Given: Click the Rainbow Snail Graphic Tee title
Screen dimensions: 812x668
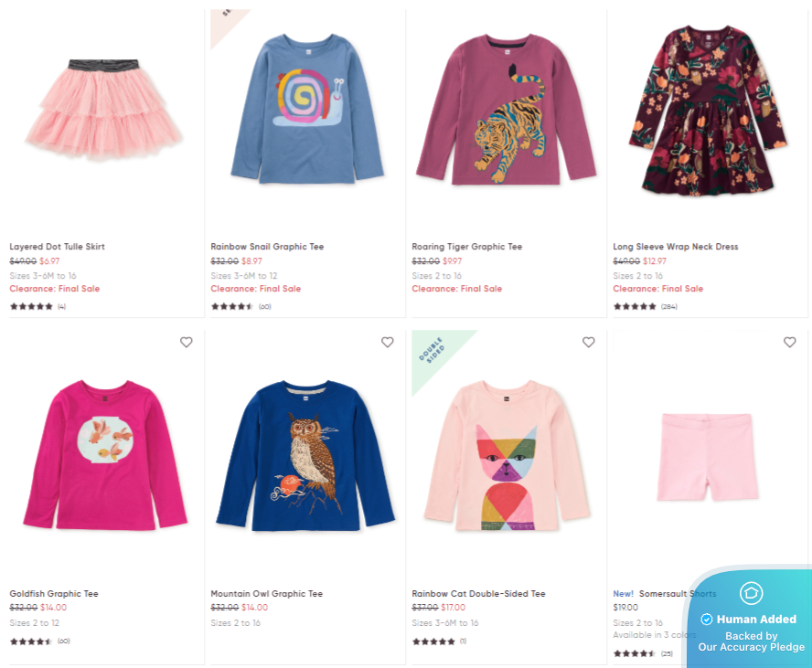Looking at the screenshot, I should (x=267, y=247).
